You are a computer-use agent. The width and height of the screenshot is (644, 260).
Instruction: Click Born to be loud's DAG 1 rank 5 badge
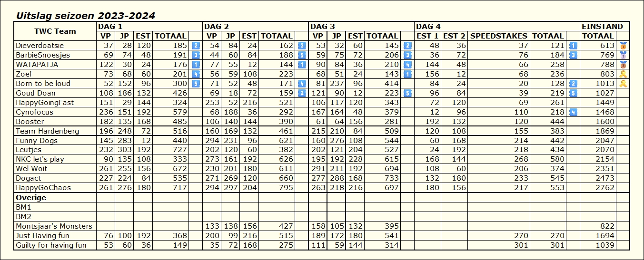196,84
